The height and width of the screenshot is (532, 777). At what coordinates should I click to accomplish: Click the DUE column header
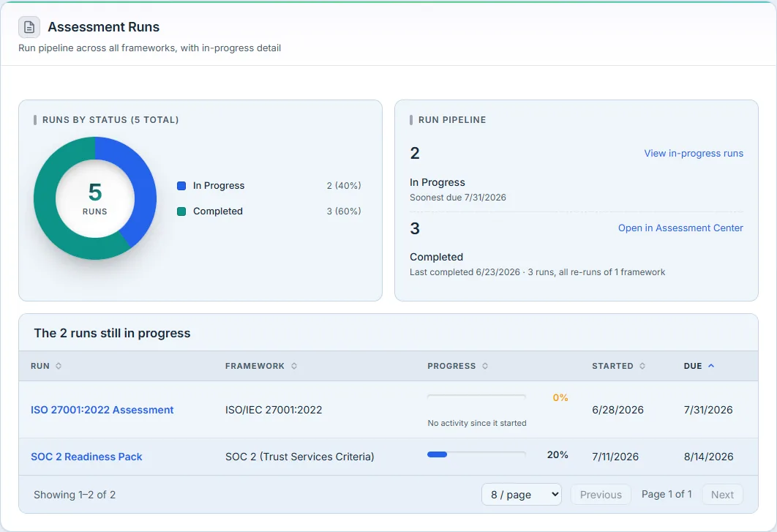699,366
